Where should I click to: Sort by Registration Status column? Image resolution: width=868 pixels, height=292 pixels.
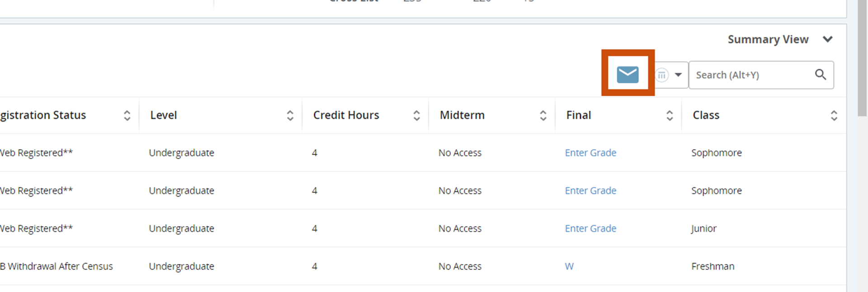pos(127,116)
